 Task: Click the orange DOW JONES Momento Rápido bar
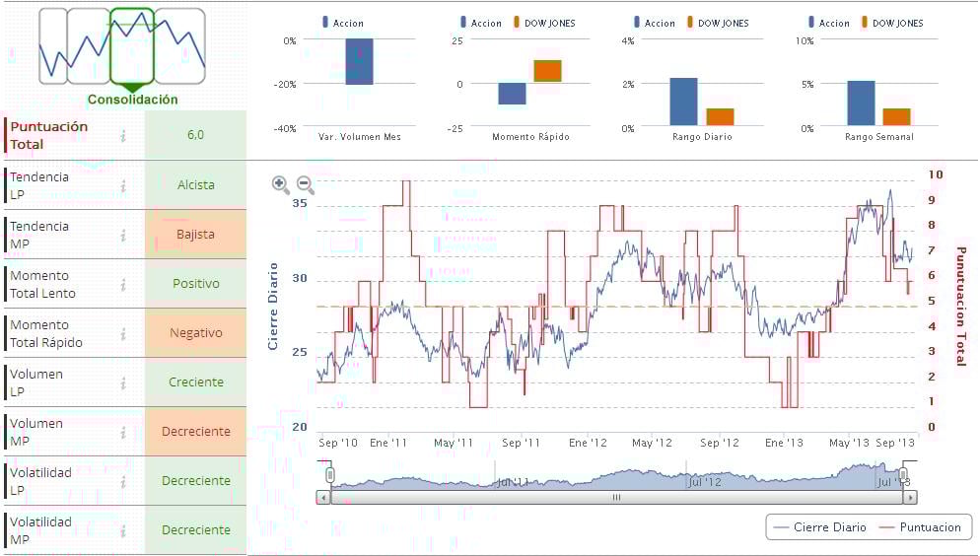pos(547,71)
